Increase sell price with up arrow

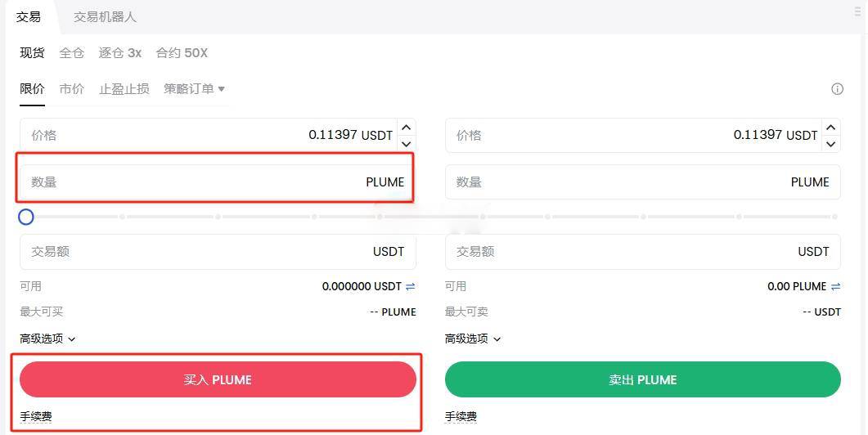tap(831, 128)
